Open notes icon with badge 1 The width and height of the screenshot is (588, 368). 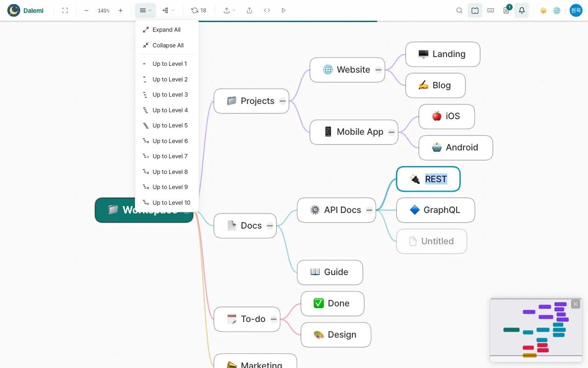[x=506, y=10]
